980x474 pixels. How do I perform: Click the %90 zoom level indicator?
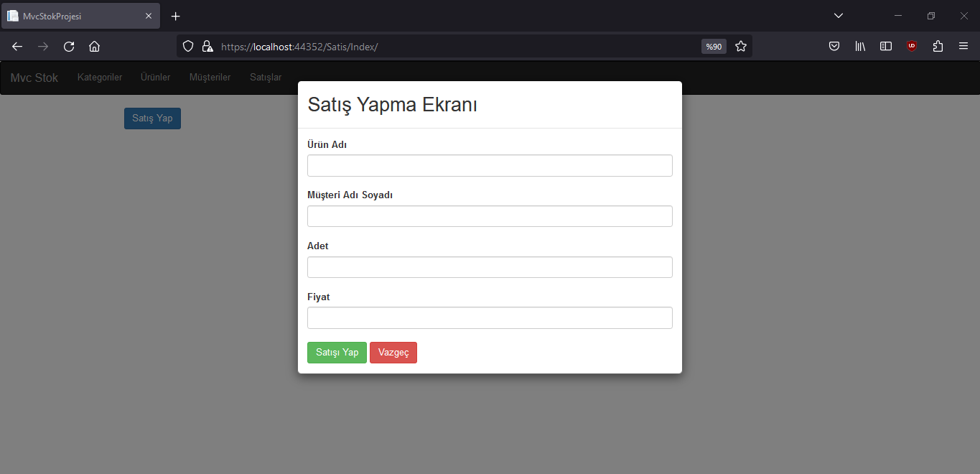tap(713, 46)
